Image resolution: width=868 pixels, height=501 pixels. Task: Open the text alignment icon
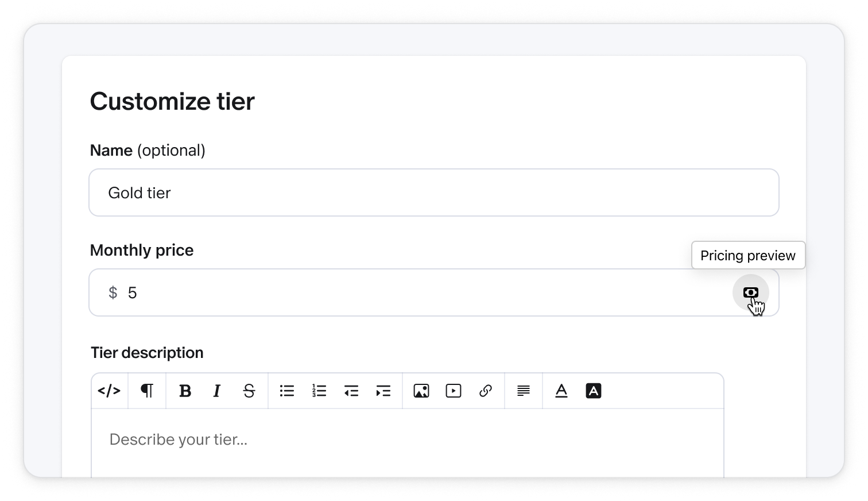tap(524, 391)
